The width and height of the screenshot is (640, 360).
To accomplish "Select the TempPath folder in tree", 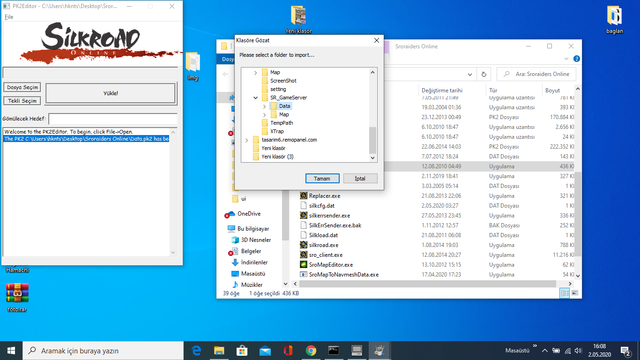I will coord(282,123).
